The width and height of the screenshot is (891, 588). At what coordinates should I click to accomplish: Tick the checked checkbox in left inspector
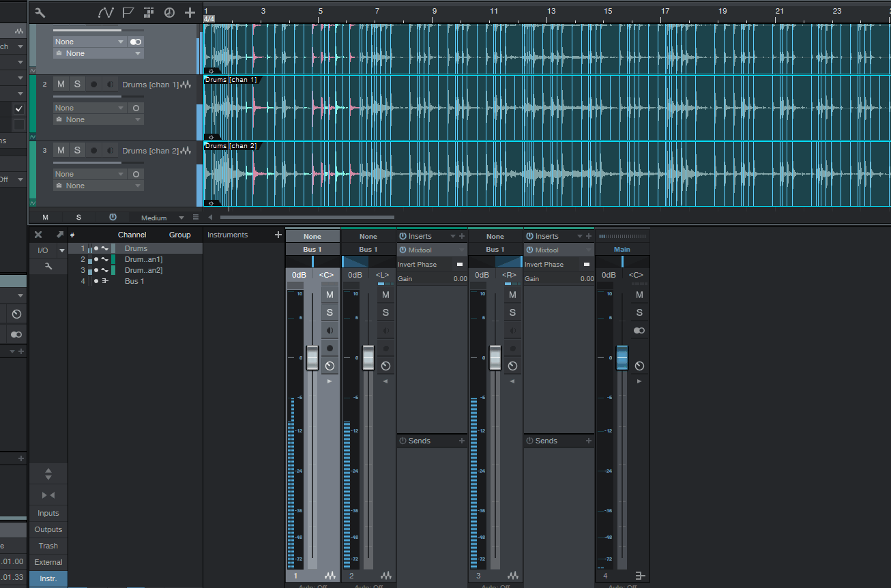click(x=19, y=109)
